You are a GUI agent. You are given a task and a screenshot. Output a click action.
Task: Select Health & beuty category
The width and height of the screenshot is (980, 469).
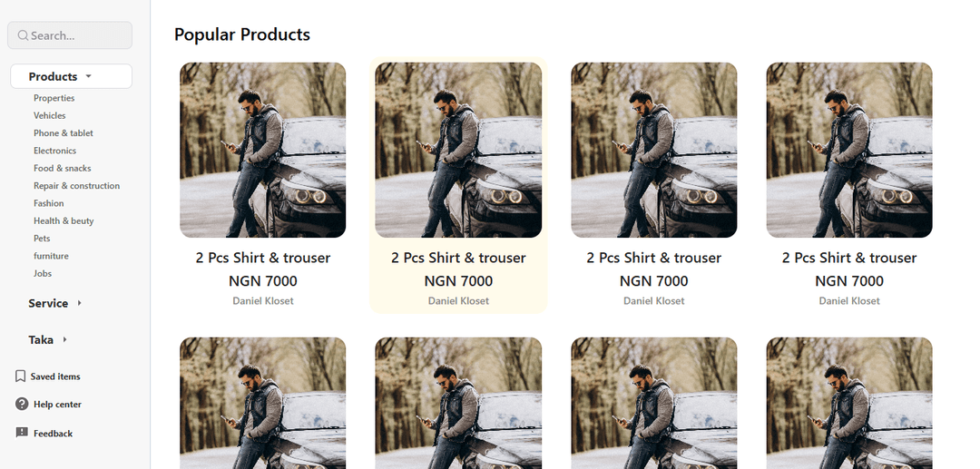(64, 220)
